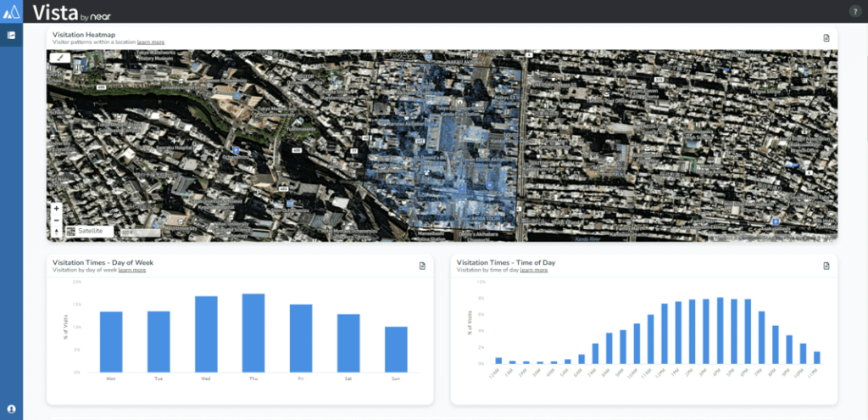Screen dimensions: 868x420
Task: Export the Time of Day chart
Action: (x=826, y=266)
